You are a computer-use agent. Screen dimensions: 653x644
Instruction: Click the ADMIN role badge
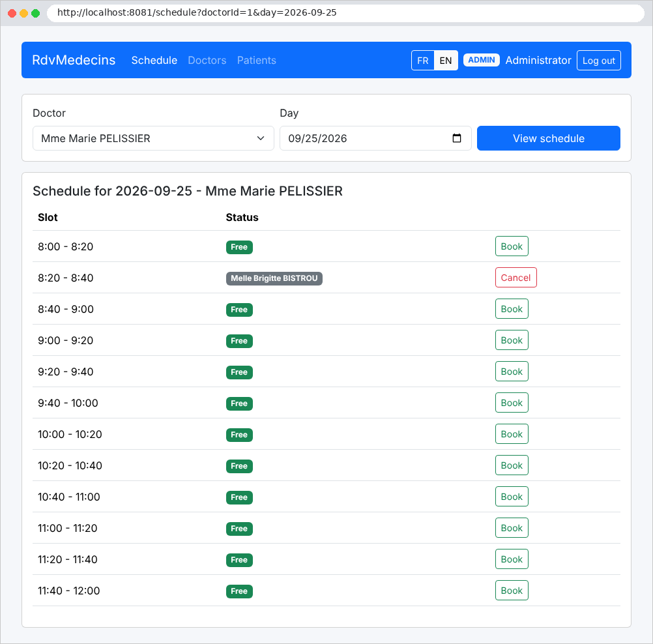481,60
